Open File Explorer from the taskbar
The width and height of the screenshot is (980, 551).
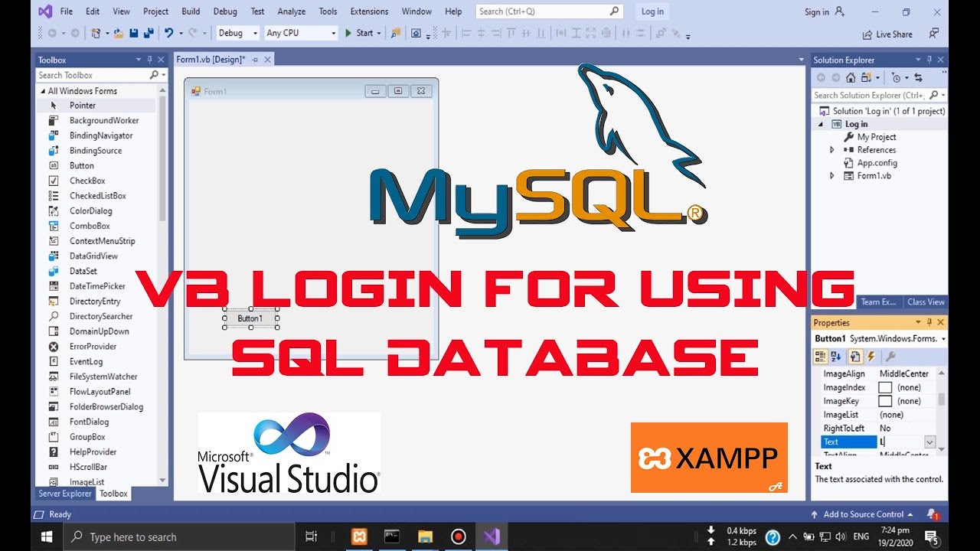pyautogui.click(x=425, y=536)
